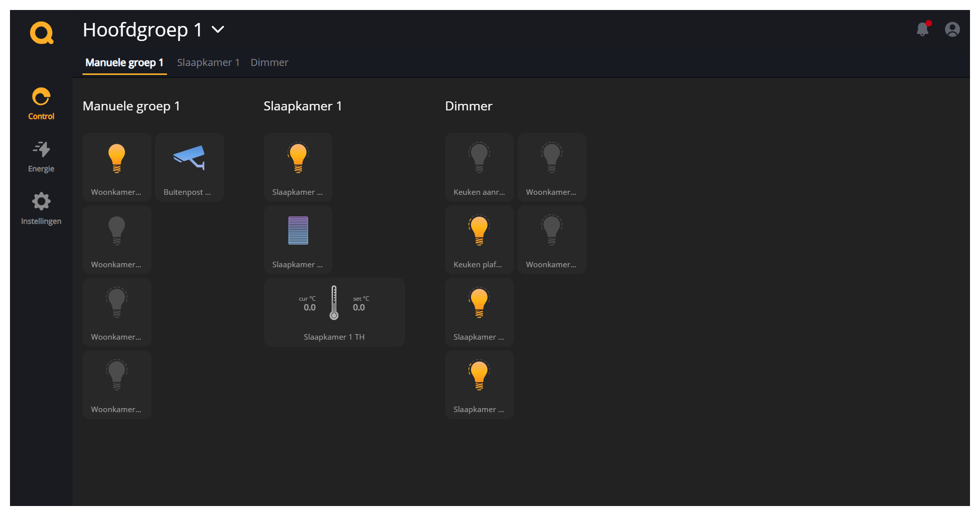Open Instellingen gear settings

point(41,209)
